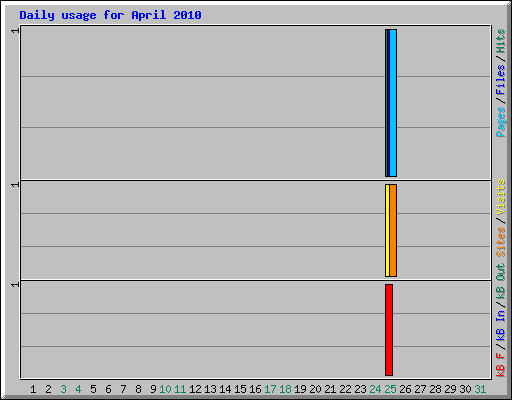The width and height of the screenshot is (512, 400).
Task: Click day 30 on the x-axis
Action: point(465,389)
